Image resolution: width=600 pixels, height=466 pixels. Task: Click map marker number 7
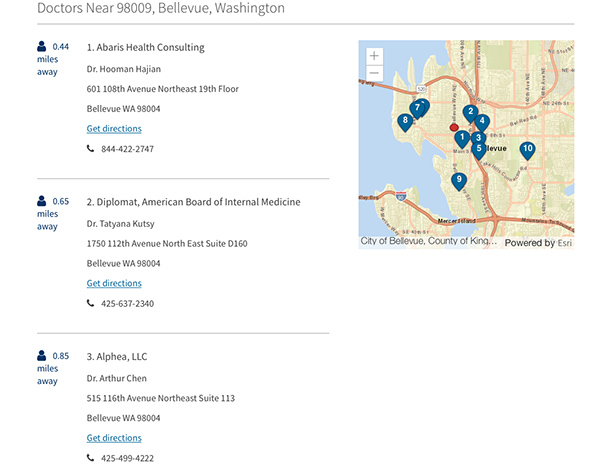[417, 108]
